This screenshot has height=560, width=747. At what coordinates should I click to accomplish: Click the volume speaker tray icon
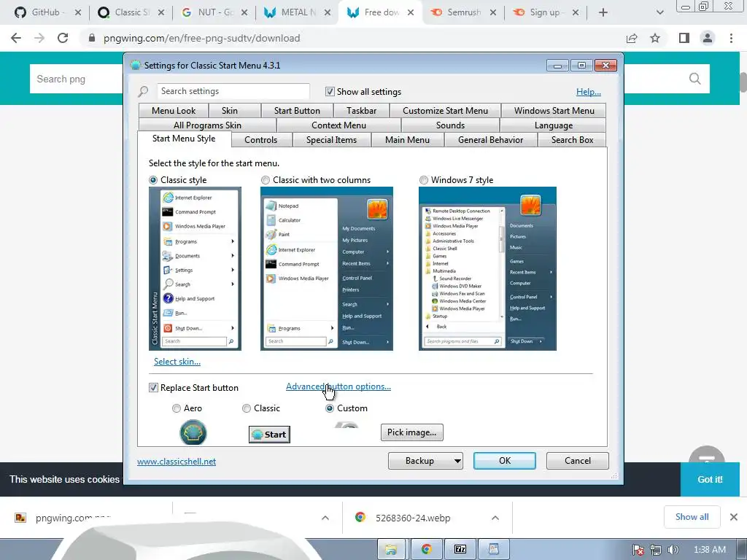[x=673, y=550]
